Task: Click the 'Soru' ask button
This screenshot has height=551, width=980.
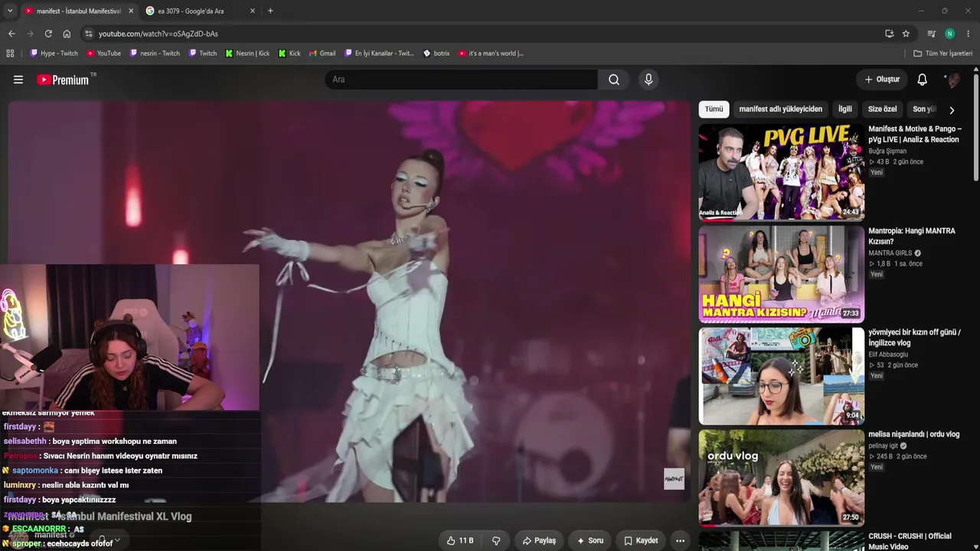Action: tap(590, 540)
